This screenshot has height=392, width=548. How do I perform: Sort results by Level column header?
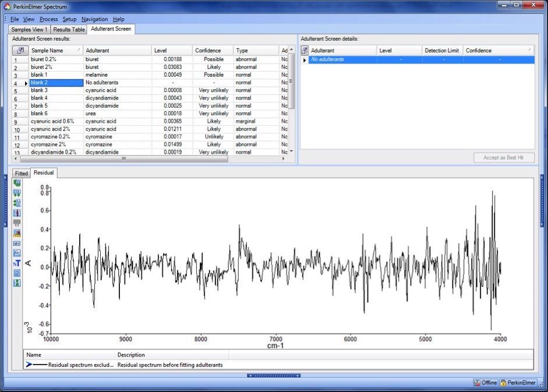pos(172,50)
